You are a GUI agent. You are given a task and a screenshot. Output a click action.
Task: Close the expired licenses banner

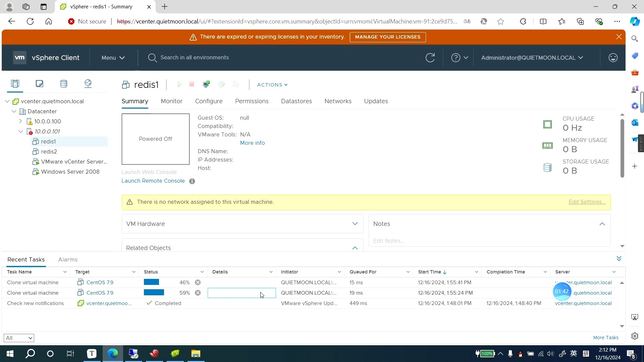[x=619, y=37]
